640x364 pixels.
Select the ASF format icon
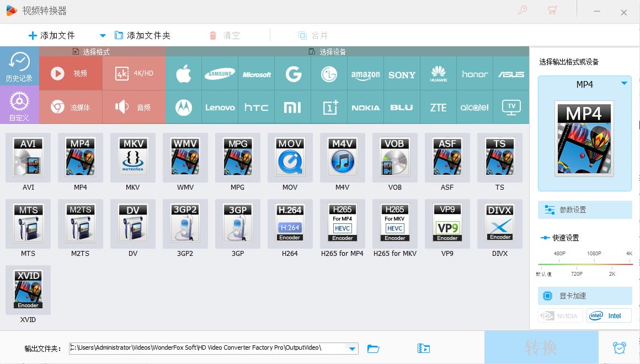(x=447, y=158)
